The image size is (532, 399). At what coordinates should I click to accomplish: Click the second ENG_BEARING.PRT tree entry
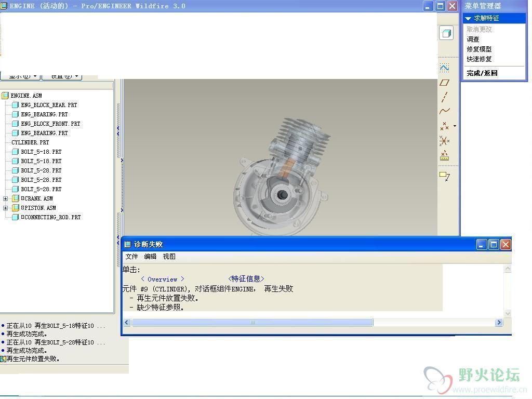(x=44, y=133)
